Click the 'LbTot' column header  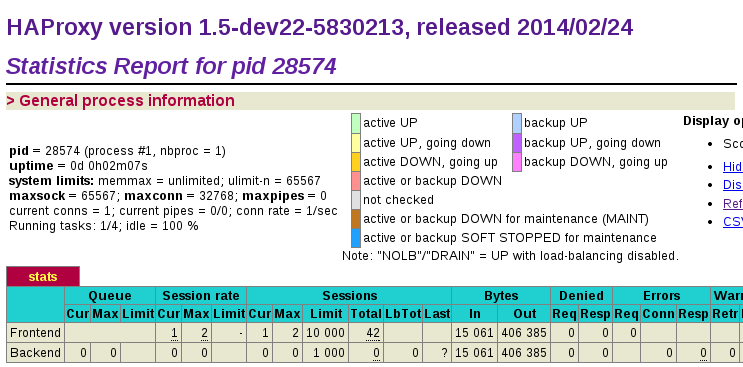[403, 313]
